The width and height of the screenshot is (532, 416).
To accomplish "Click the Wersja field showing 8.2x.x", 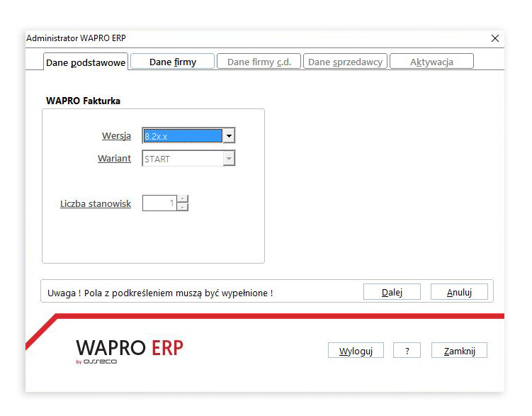I will tap(183, 136).
